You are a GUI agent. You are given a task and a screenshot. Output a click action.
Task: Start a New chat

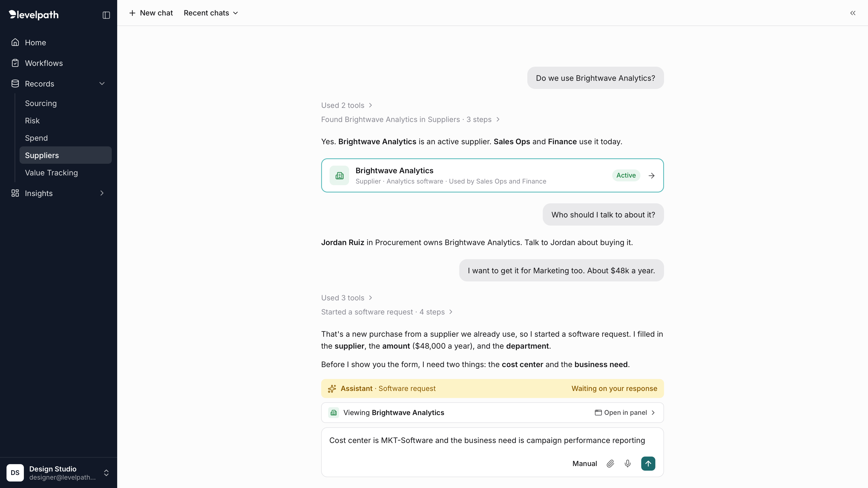pyautogui.click(x=151, y=13)
